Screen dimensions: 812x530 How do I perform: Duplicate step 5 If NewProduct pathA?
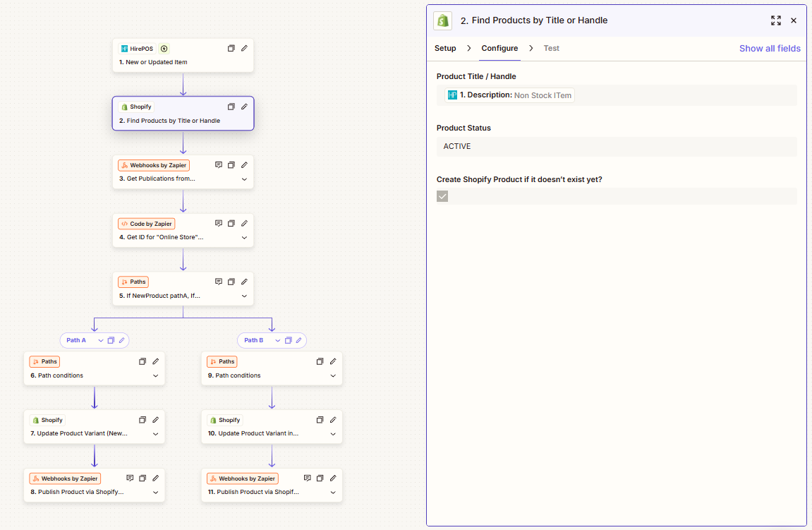click(231, 282)
